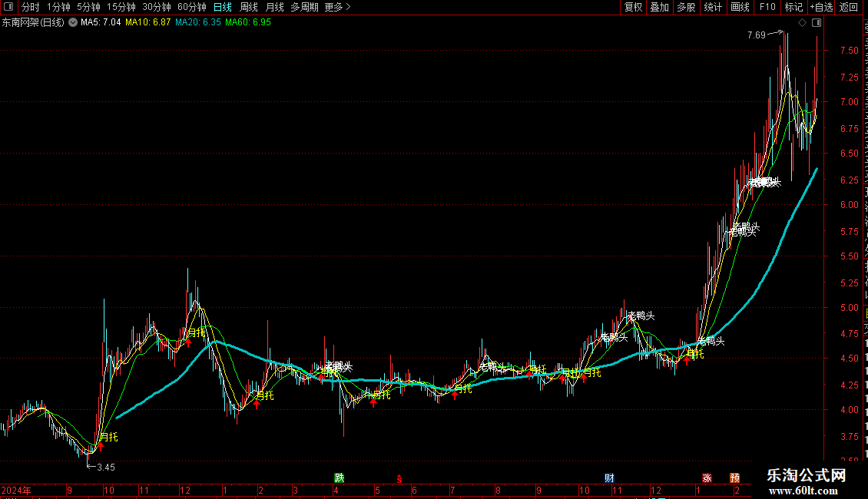Viewport: 868px width, 499px height.
Task: Switch to the 月线 monthly tab
Action: (274, 7)
